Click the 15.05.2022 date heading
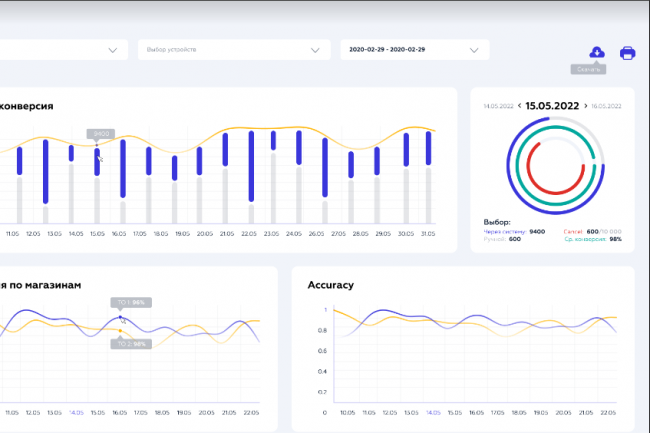 coord(552,106)
